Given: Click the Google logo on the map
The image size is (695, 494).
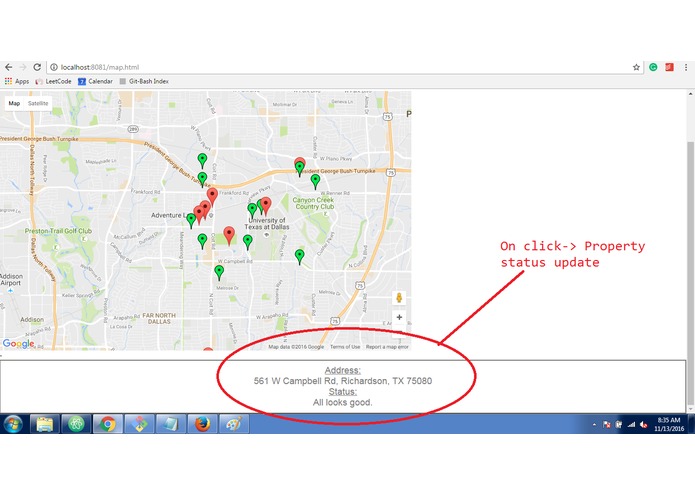Looking at the screenshot, I should [18, 343].
